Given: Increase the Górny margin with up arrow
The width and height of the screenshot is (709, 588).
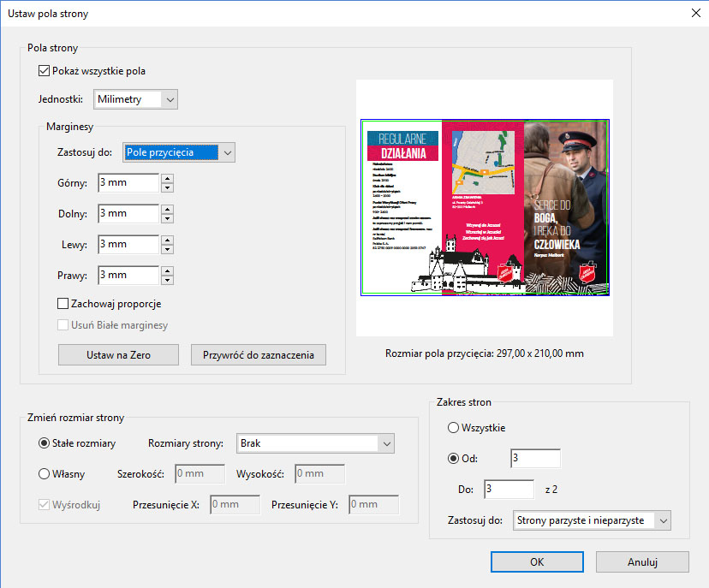Looking at the screenshot, I should (x=168, y=178).
